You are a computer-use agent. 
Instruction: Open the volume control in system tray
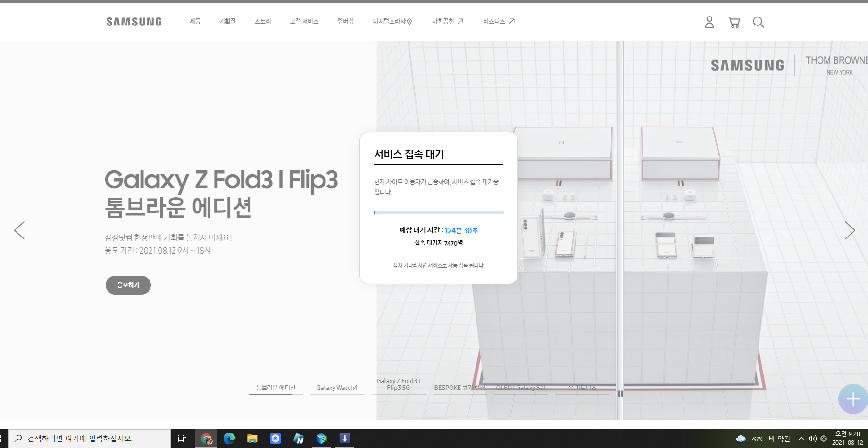[x=813, y=439]
